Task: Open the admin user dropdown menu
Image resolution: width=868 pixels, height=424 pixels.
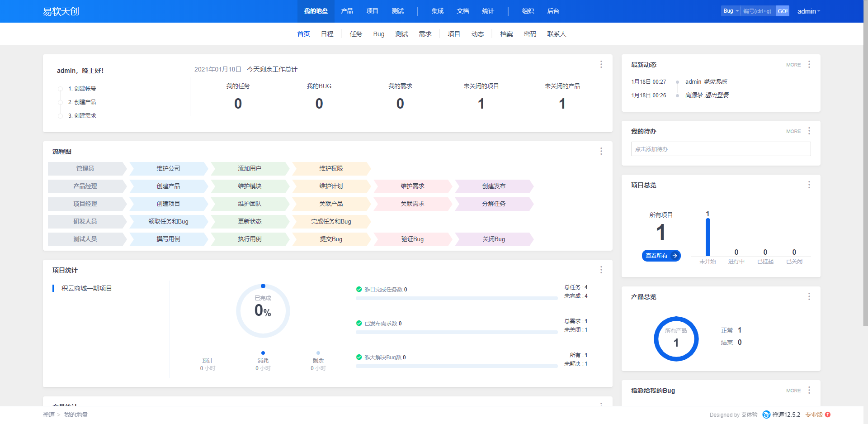Action: (808, 11)
